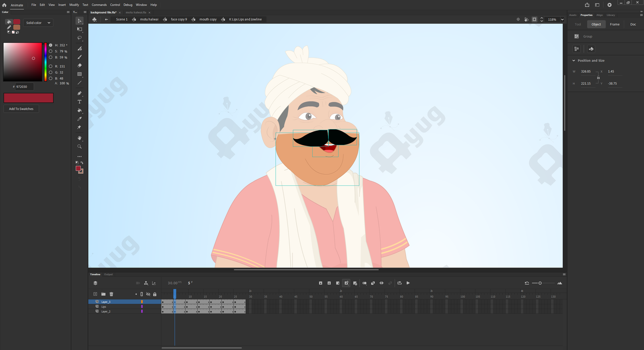Activate the Hand tool

[79, 138]
